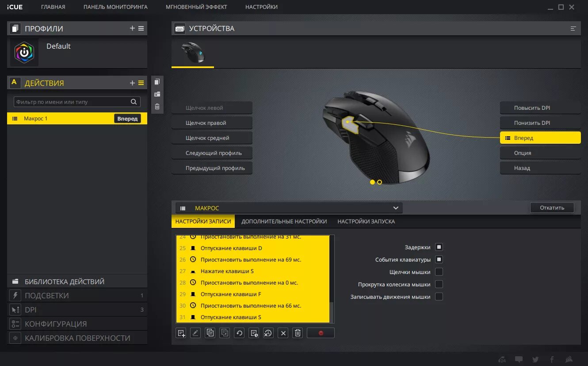Open the Profiles list menu icon
Image resolution: width=588 pixels, height=366 pixels.
(x=141, y=28)
